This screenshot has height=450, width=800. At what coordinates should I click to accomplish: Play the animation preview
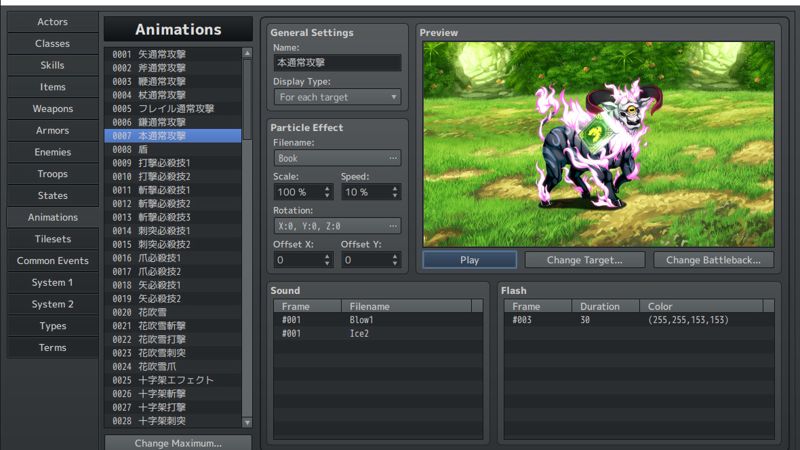coord(469,260)
